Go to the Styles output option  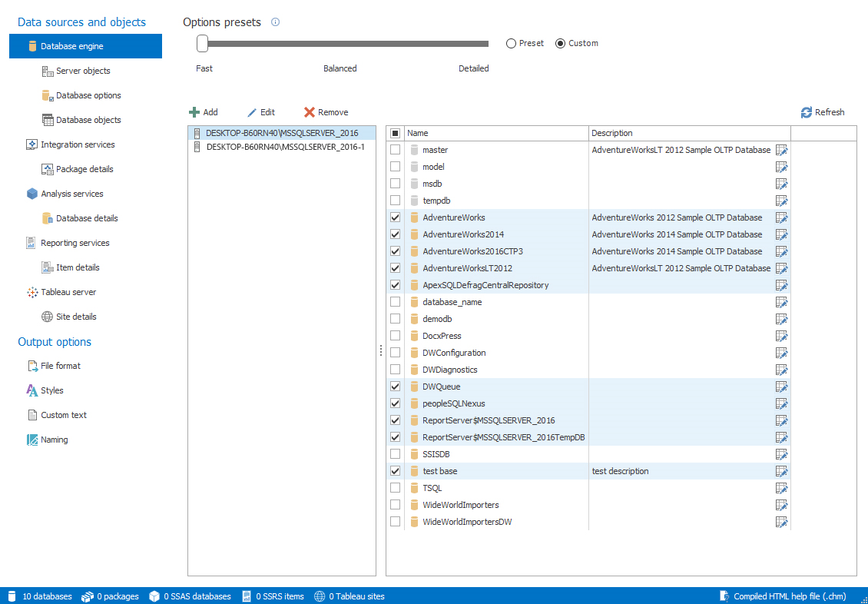(x=51, y=390)
